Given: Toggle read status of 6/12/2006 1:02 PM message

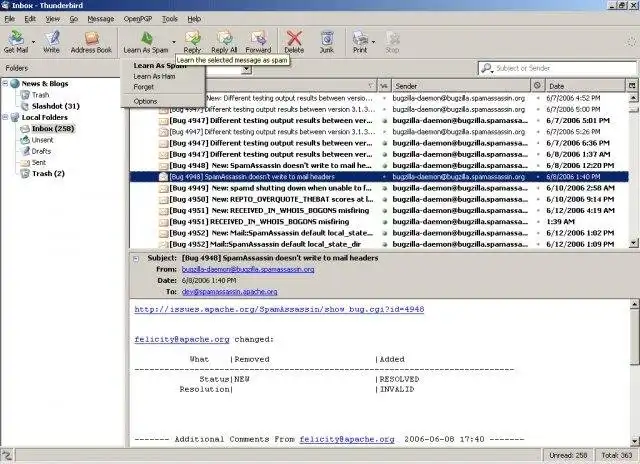Looking at the screenshot, I should 384,233.
